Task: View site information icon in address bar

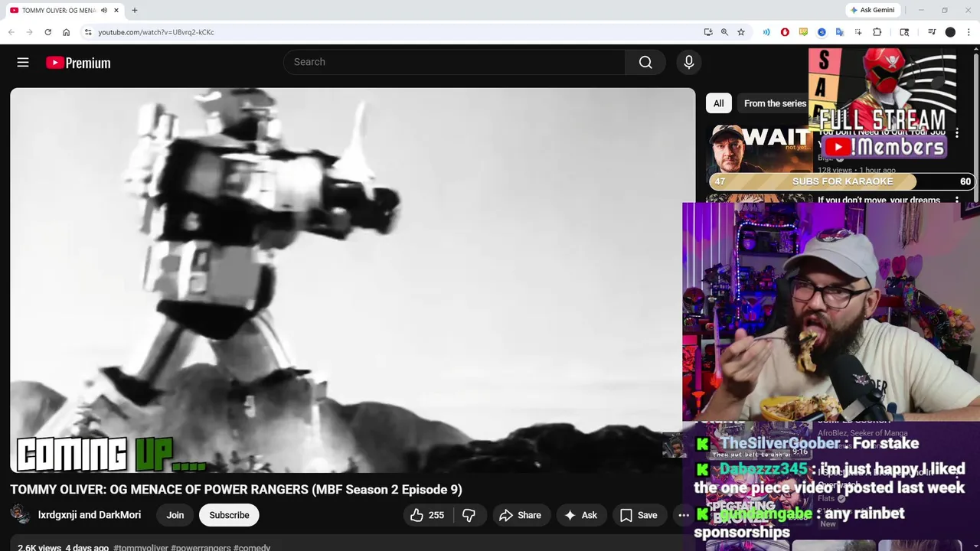Action: tap(88, 32)
